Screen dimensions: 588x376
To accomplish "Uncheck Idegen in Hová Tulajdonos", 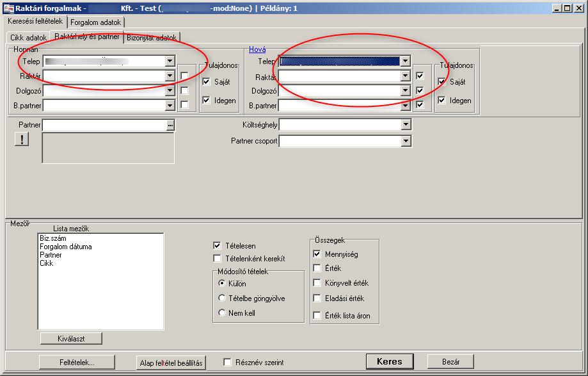I will pyautogui.click(x=441, y=100).
